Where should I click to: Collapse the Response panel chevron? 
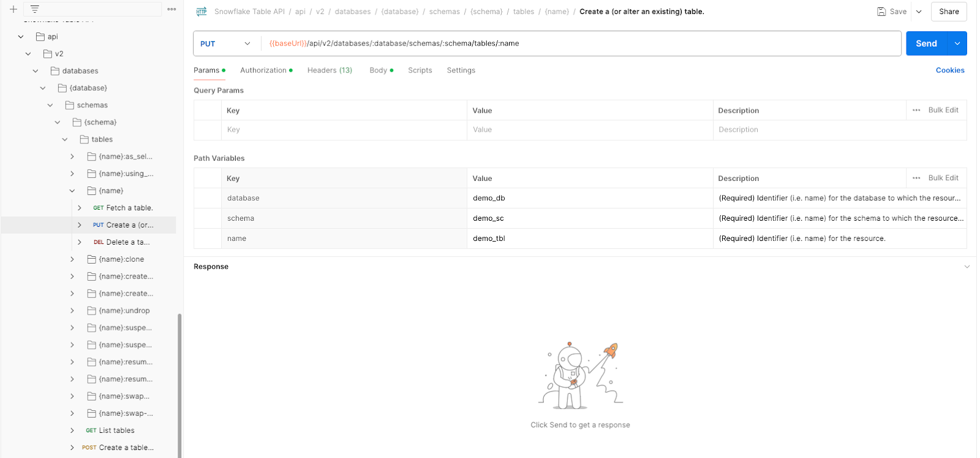(x=967, y=267)
